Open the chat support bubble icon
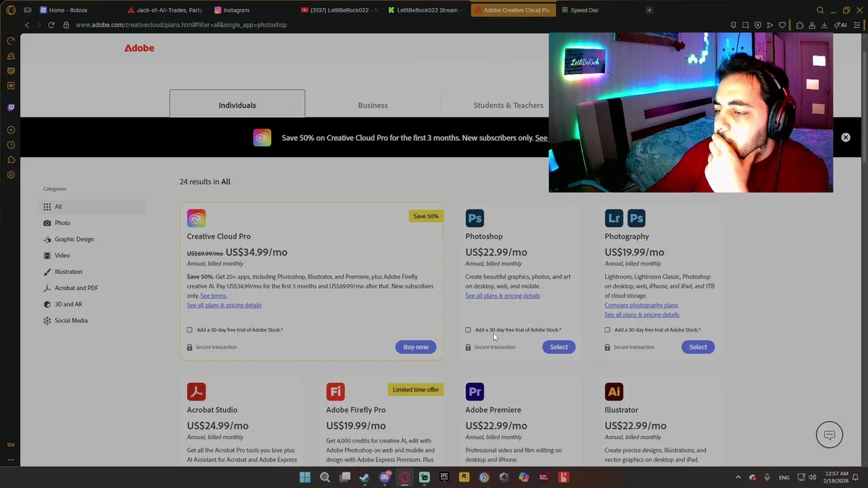Viewport: 868px width, 488px height. coord(829,435)
